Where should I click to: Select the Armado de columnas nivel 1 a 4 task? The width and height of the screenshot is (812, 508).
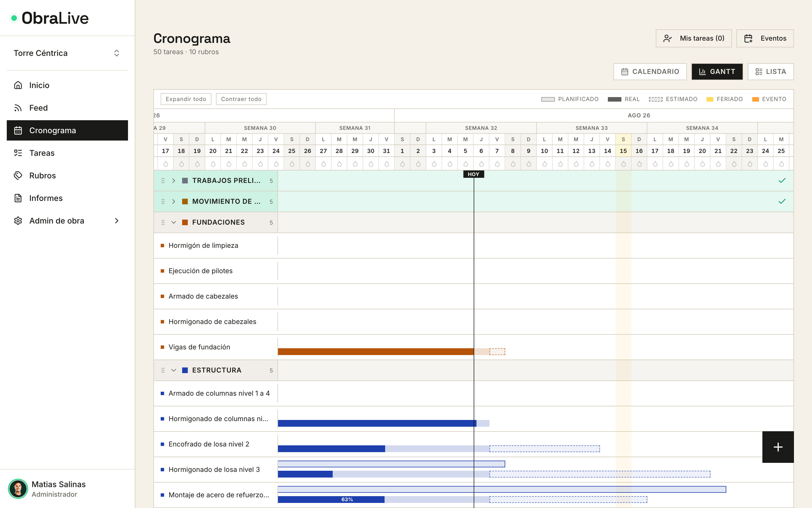coord(219,393)
